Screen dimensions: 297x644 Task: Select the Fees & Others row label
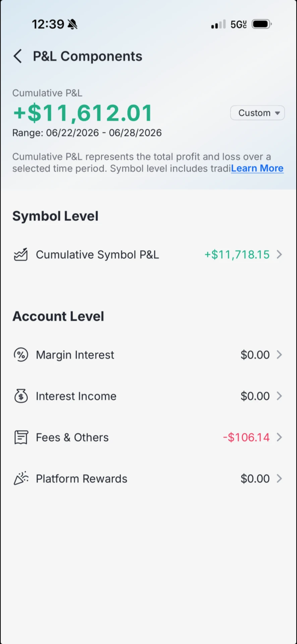[x=72, y=437]
